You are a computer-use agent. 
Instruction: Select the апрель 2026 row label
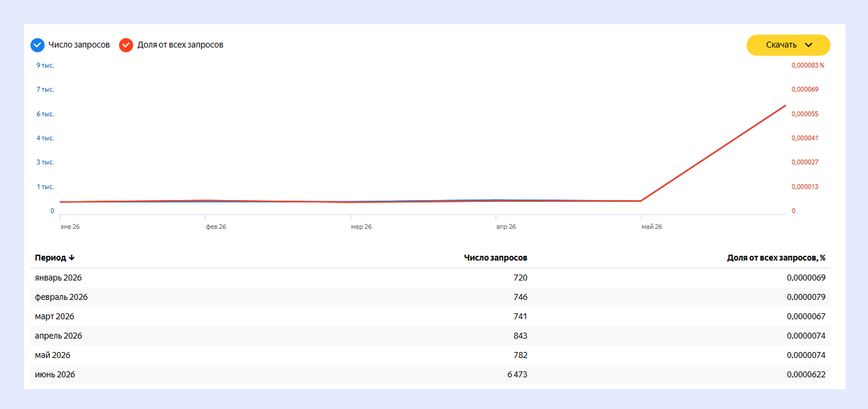click(x=58, y=336)
